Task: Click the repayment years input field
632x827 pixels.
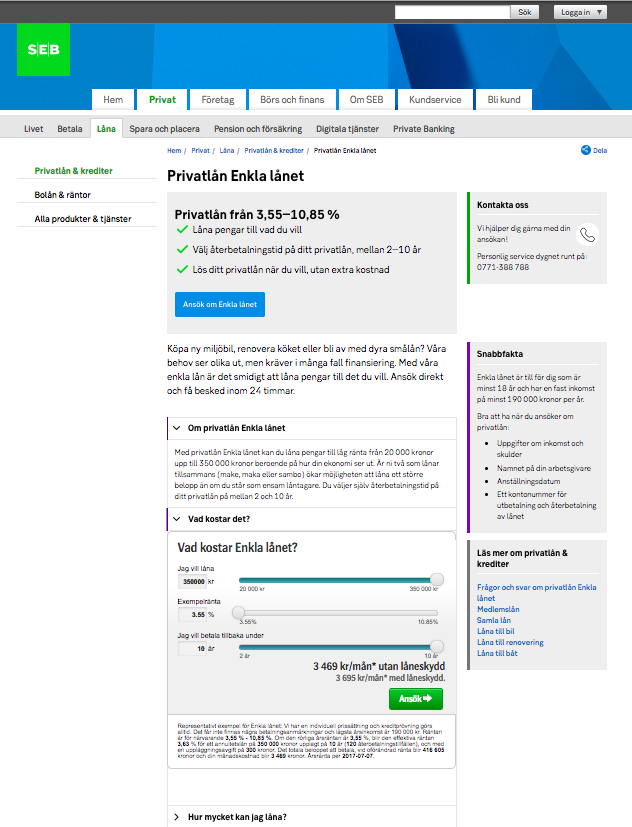Action: tap(193, 648)
